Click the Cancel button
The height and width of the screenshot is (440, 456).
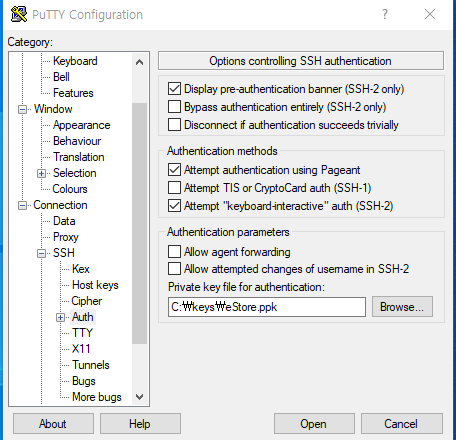[x=402, y=424]
